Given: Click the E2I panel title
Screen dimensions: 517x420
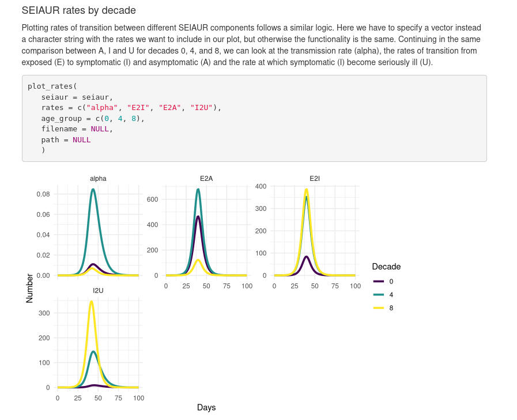Looking at the screenshot, I should (x=314, y=179).
